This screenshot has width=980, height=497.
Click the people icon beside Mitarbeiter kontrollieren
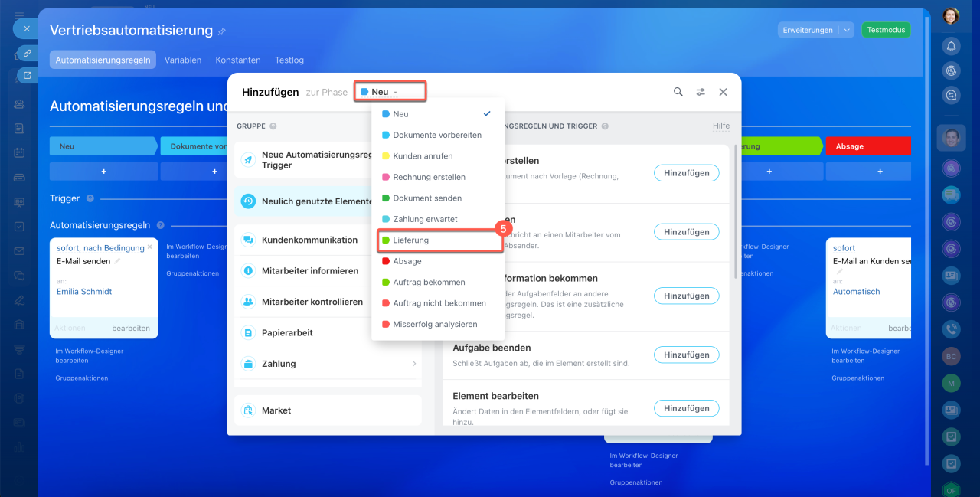pyautogui.click(x=248, y=302)
